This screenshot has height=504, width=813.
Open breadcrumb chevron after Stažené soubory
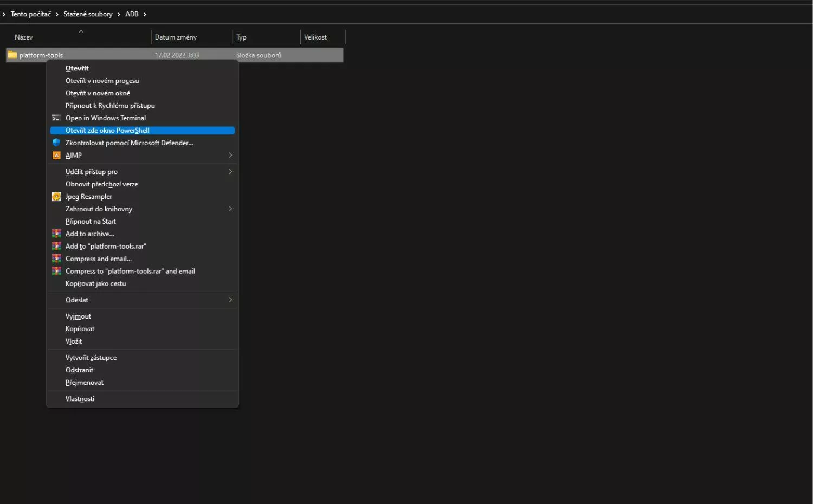point(119,14)
